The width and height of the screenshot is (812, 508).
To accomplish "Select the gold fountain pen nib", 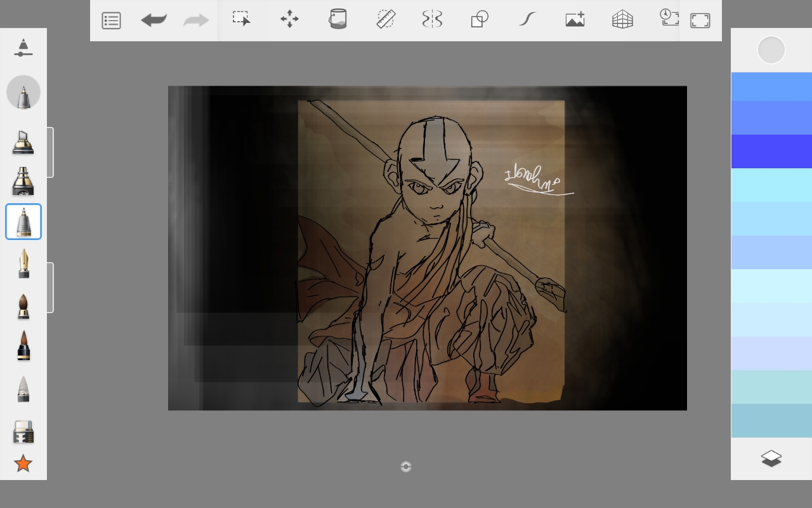I will [23, 263].
